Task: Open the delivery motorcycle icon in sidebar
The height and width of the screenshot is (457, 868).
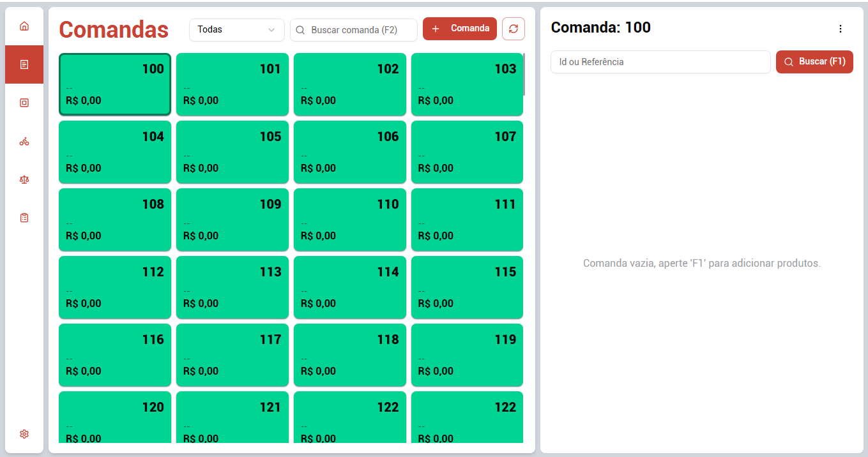Action: pos(24,142)
